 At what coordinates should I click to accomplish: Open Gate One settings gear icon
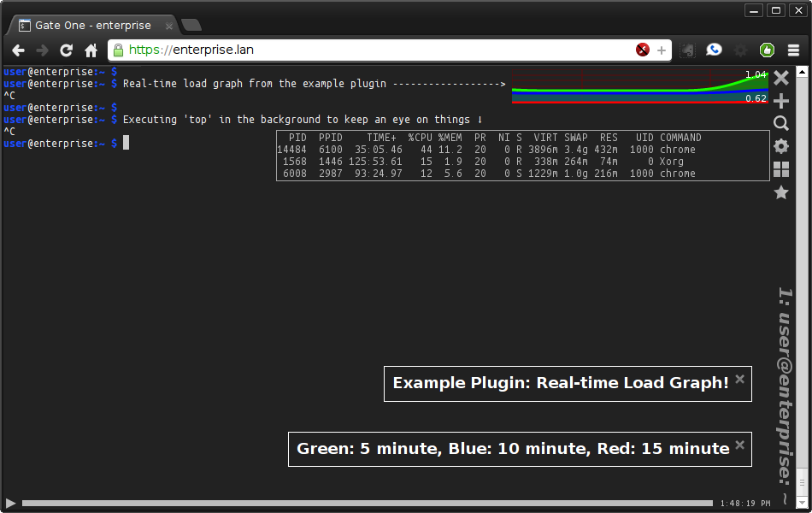[x=781, y=146]
